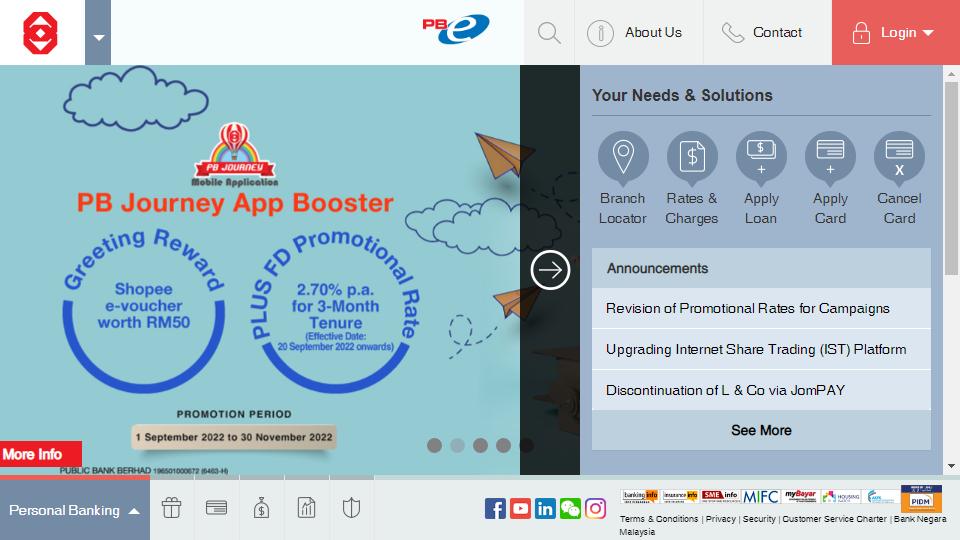Go to next banner slide arrow

[x=550, y=270]
